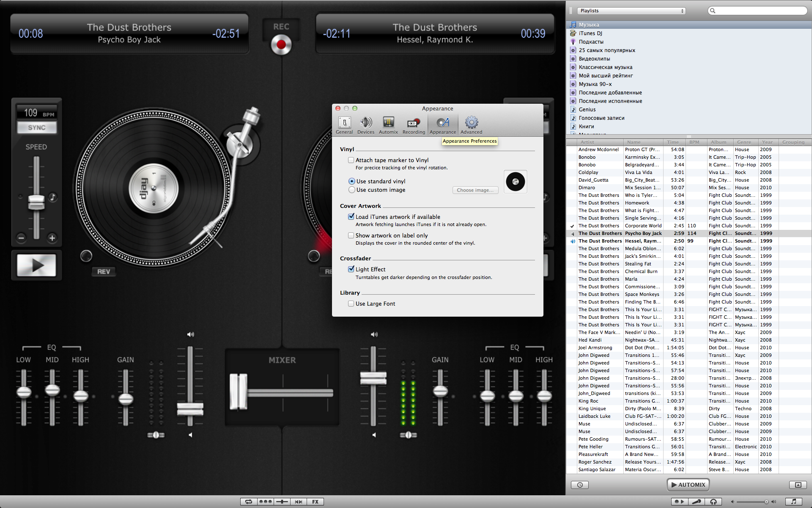Screen dimensions: 812x508
Task: Open 25 самых популярных smart playlist
Action: pyautogui.click(x=689, y=50)
